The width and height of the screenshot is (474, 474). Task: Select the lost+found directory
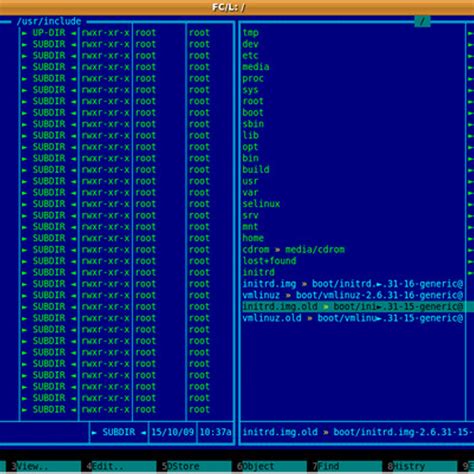click(269, 261)
